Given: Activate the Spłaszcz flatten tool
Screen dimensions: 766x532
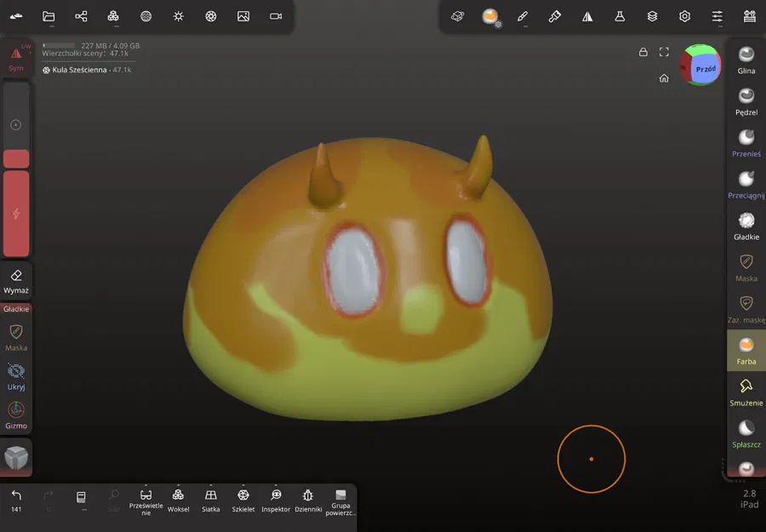Looking at the screenshot, I should coord(746,432).
